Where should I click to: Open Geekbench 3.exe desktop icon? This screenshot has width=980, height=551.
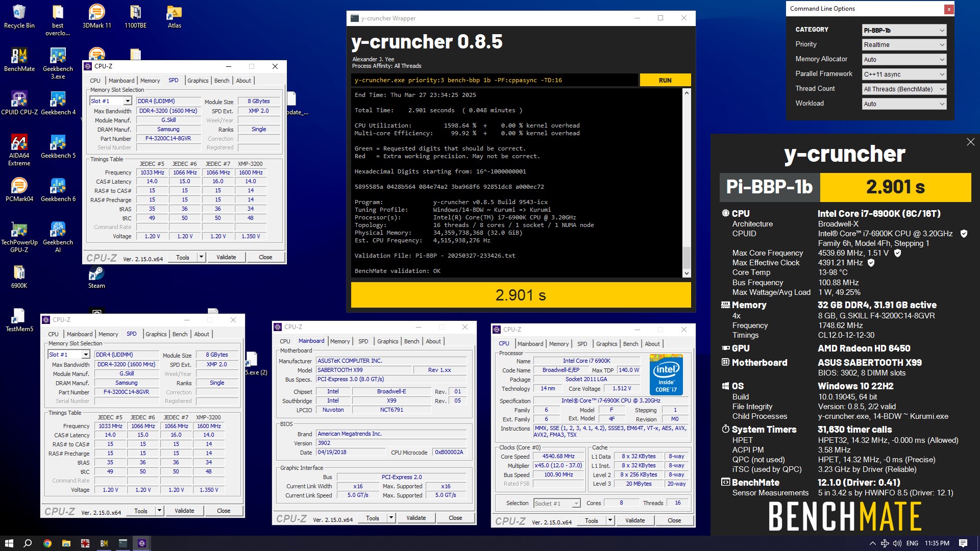pyautogui.click(x=58, y=63)
